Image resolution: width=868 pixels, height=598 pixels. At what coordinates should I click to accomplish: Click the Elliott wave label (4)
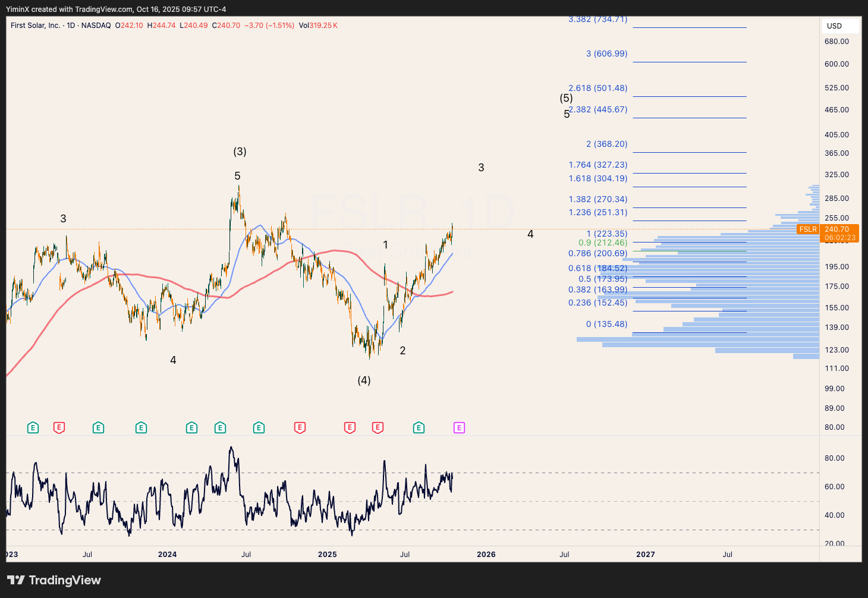coord(364,380)
